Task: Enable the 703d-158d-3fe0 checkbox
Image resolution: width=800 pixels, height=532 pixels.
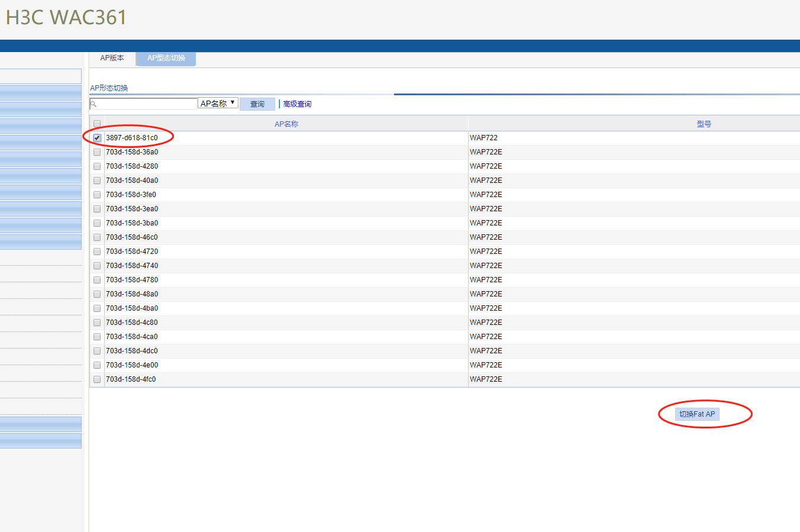Action: 97,195
